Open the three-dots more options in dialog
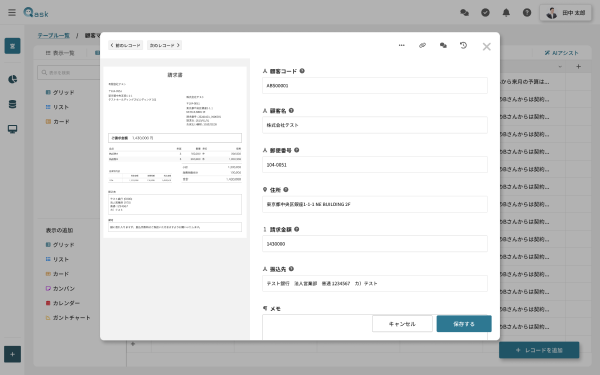600x375 pixels. pos(401,45)
